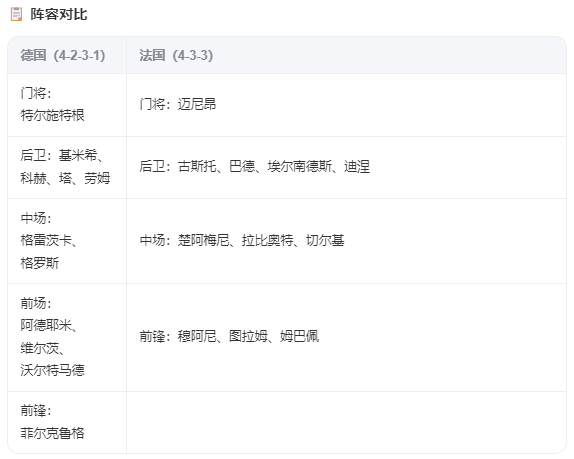Click Germany defenders cell with 基米希
Image resolution: width=574 pixels, height=459 pixels.
[67, 168]
